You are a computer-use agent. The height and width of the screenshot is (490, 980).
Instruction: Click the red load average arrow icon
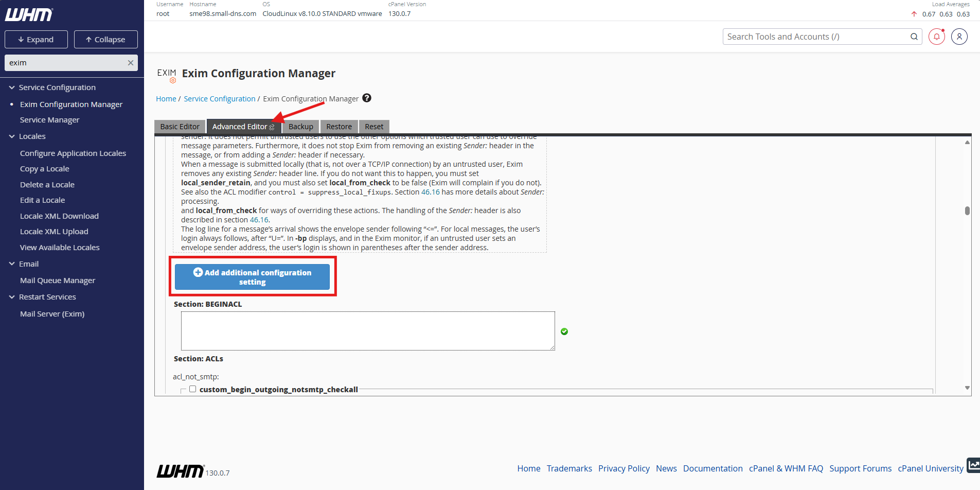(914, 14)
